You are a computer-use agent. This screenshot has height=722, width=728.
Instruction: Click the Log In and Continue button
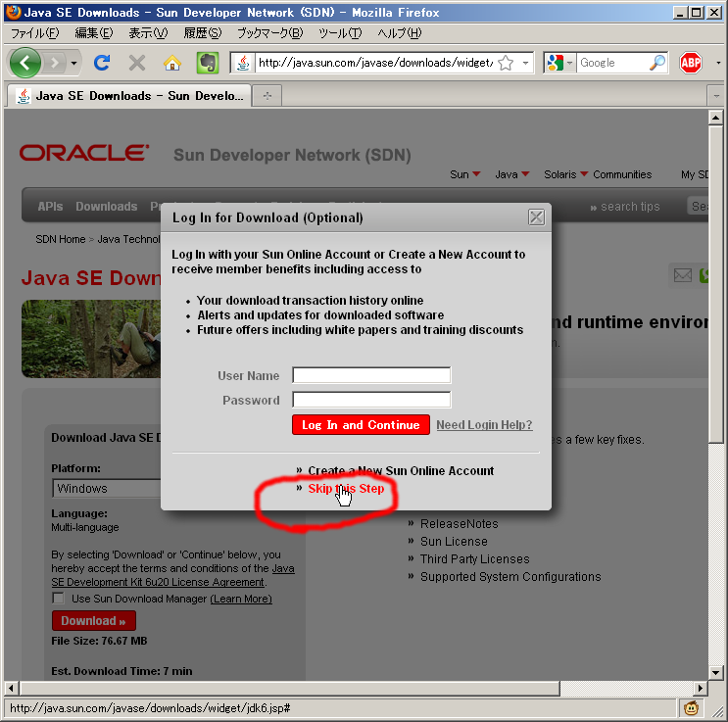(x=361, y=425)
